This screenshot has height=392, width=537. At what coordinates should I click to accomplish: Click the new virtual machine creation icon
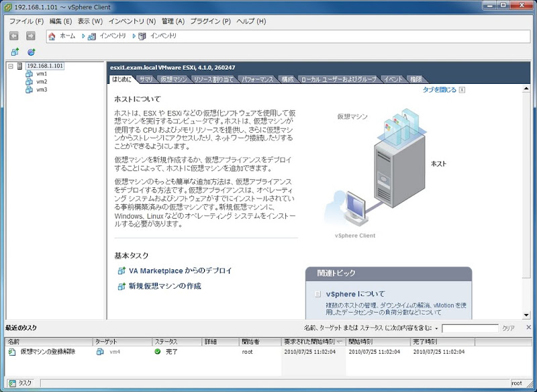pos(121,286)
